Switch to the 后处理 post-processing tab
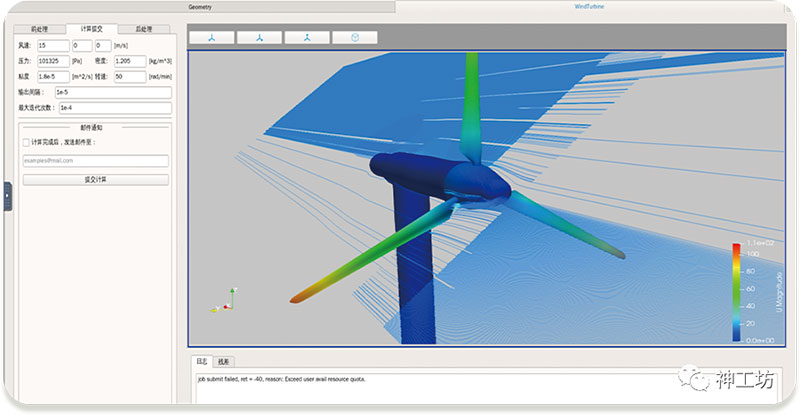Image resolution: width=800 pixels, height=415 pixels. 144,29
